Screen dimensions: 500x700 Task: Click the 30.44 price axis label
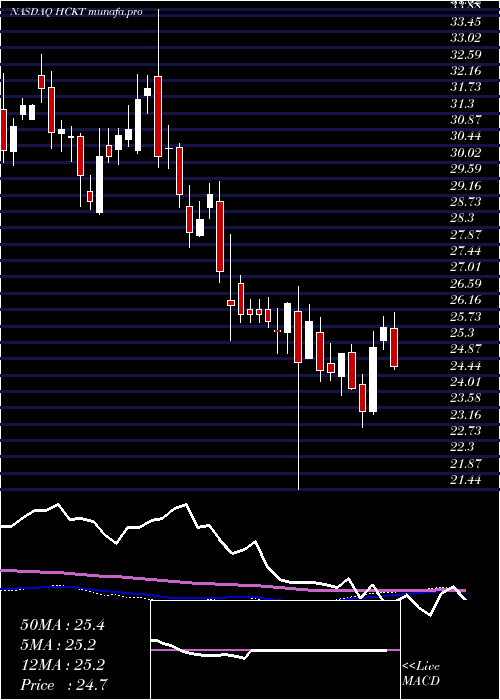click(x=466, y=136)
